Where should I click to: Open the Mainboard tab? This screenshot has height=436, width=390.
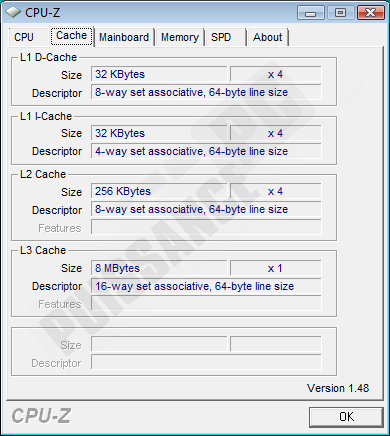pyautogui.click(x=124, y=37)
